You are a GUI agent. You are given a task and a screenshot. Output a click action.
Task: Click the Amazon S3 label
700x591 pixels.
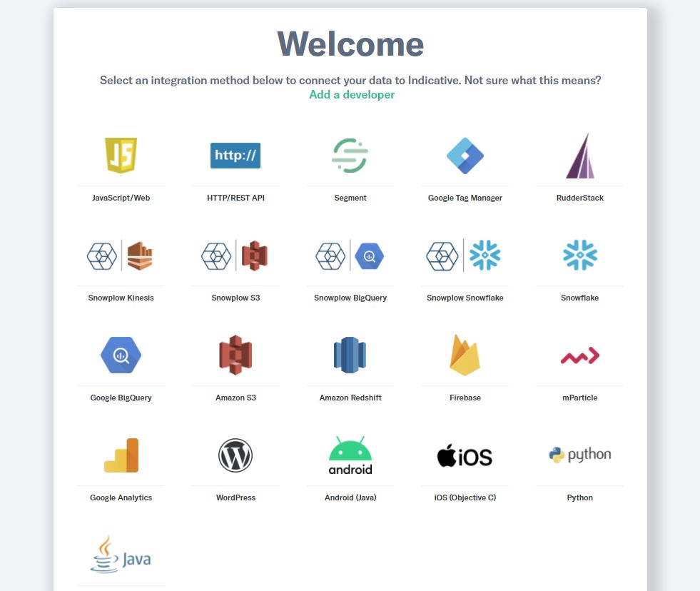pyautogui.click(x=235, y=398)
